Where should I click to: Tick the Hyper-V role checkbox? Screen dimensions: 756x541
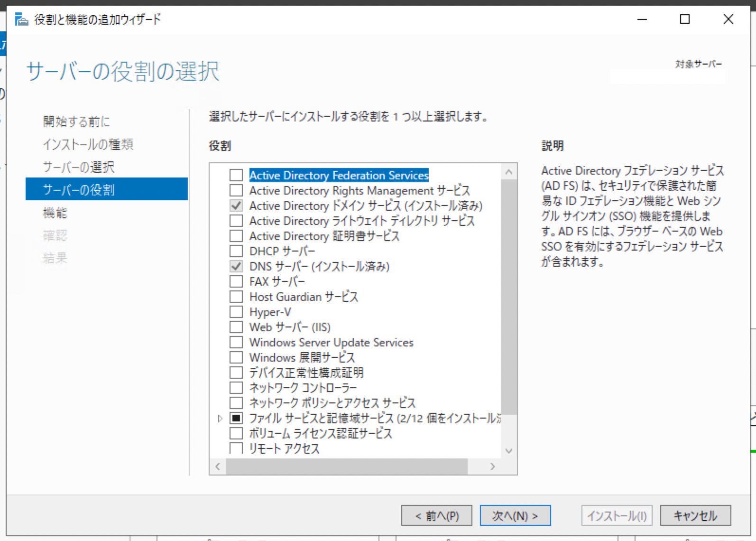(236, 312)
